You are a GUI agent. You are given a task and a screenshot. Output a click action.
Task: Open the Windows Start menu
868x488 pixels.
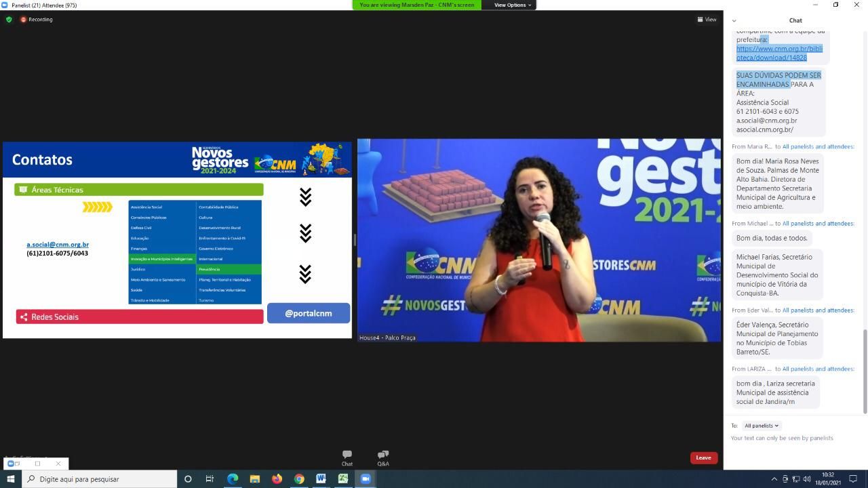tap(10, 479)
